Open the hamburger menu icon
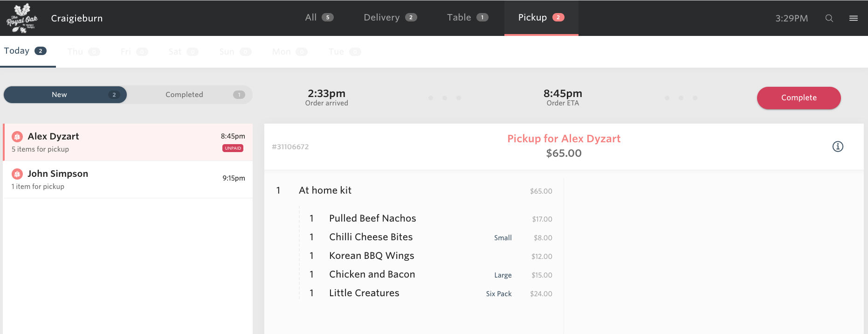This screenshot has height=334, width=868. pos(854,18)
